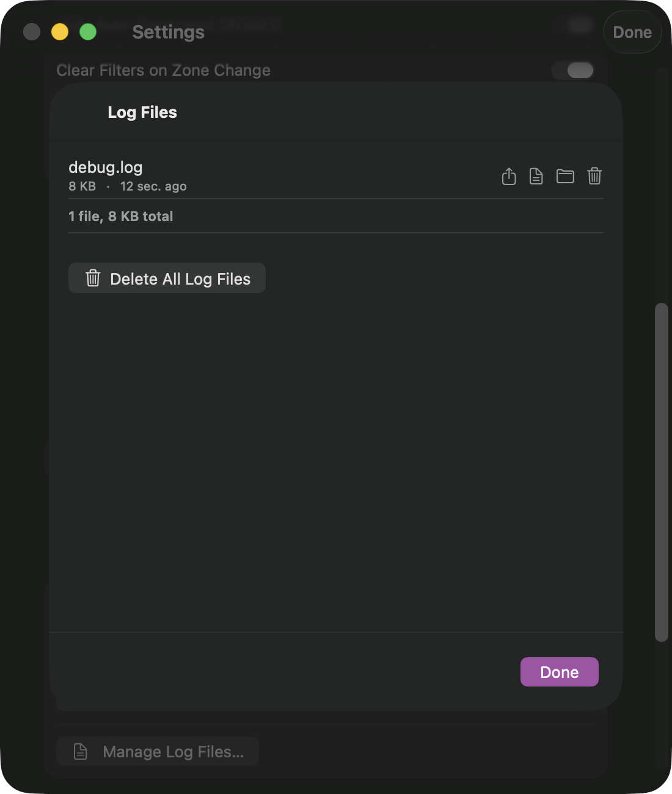Preview debug.log via the document icon
Viewport: 672px width, 794px height.
coord(536,176)
